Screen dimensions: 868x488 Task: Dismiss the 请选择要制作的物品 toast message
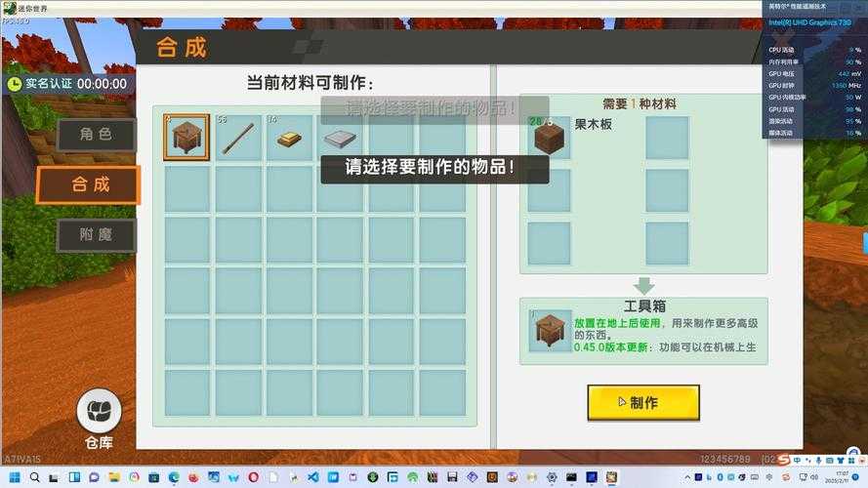pyautogui.click(x=434, y=168)
